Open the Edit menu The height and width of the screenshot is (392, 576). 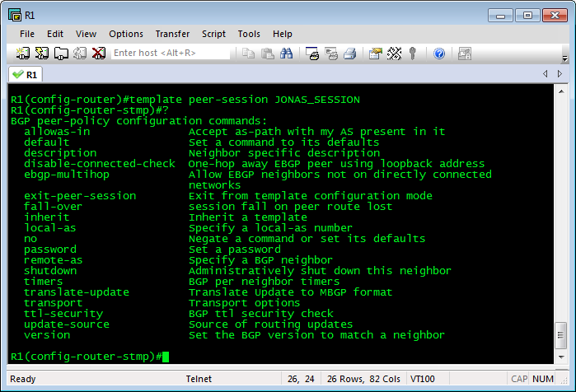(55, 34)
